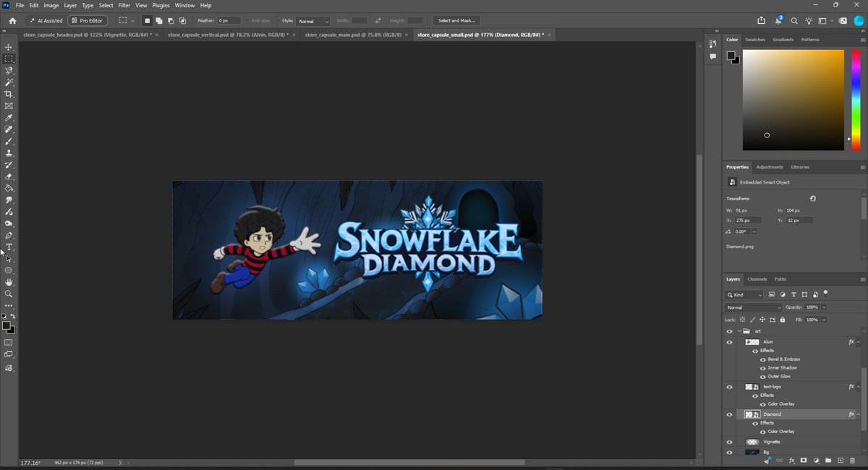Select the Clone Stamp tool
This screenshot has width=868, height=470.
pos(9,153)
